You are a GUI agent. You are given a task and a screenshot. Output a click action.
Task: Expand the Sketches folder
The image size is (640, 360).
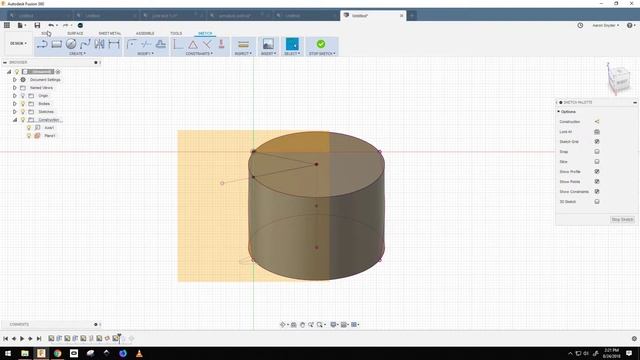click(x=15, y=111)
